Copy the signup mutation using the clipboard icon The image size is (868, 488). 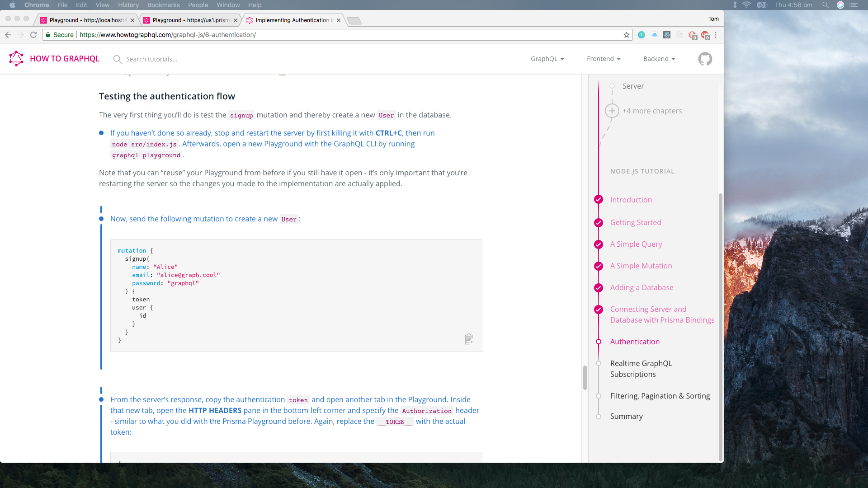[x=469, y=339]
